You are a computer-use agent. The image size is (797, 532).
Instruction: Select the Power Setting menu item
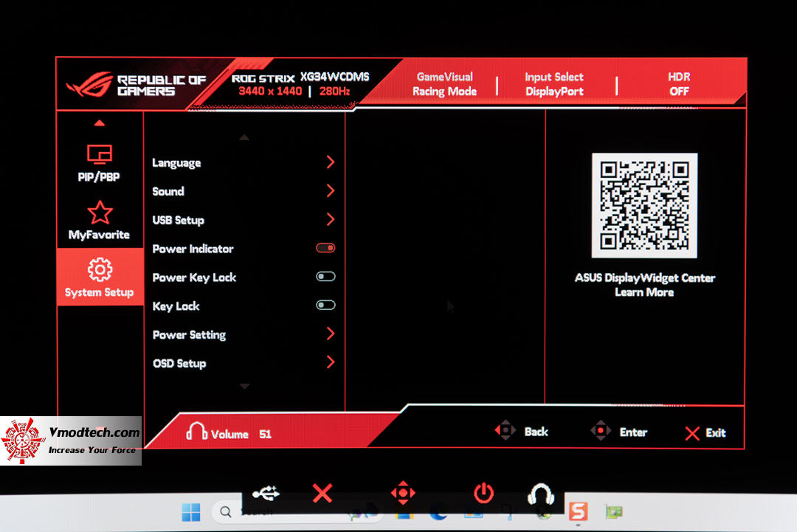click(x=189, y=335)
